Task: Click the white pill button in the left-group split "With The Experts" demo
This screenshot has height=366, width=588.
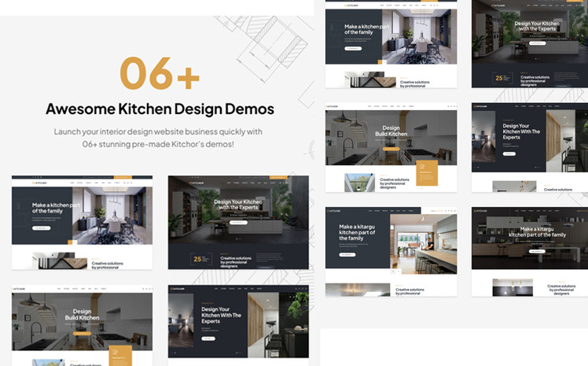Action: (x=208, y=338)
